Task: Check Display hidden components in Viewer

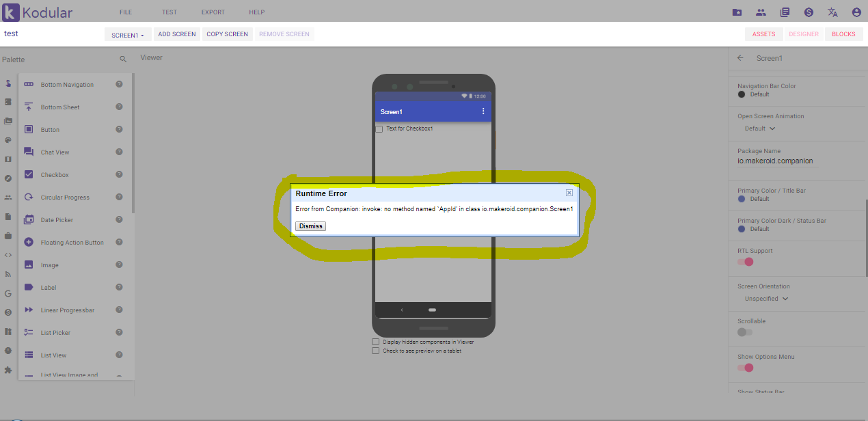Action: tap(376, 342)
